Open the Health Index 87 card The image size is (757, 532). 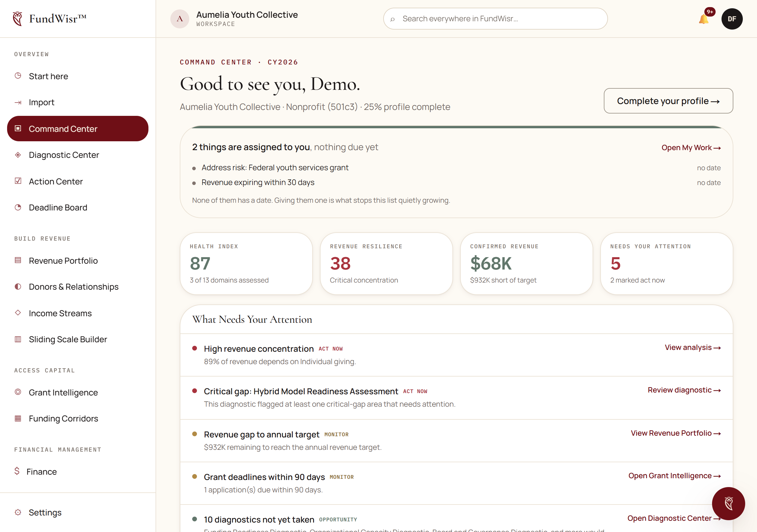(246, 264)
